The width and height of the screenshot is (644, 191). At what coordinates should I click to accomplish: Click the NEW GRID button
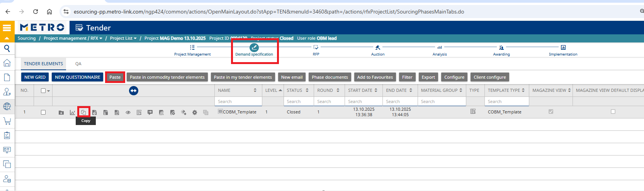(35, 77)
